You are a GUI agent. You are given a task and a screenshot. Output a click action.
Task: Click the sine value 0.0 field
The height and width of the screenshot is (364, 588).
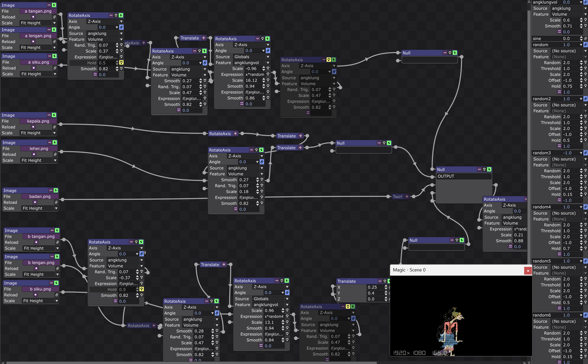pos(570,39)
